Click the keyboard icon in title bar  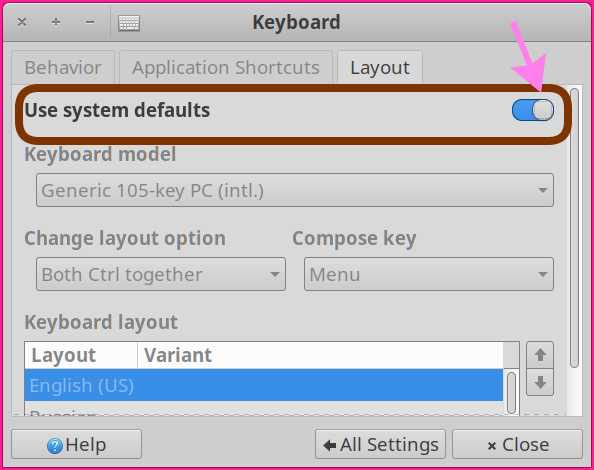click(x=129, y=23)
